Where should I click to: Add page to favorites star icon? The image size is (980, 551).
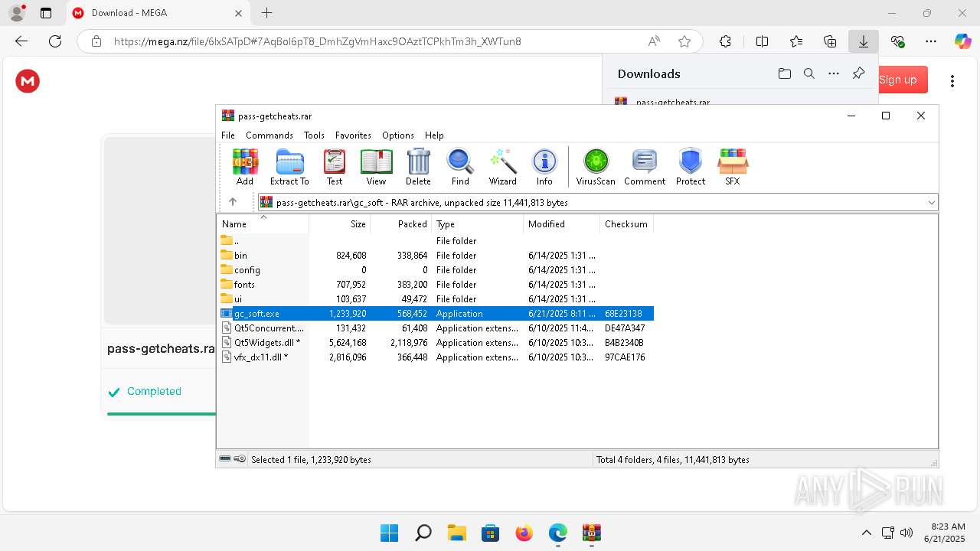tap(684, 41)
